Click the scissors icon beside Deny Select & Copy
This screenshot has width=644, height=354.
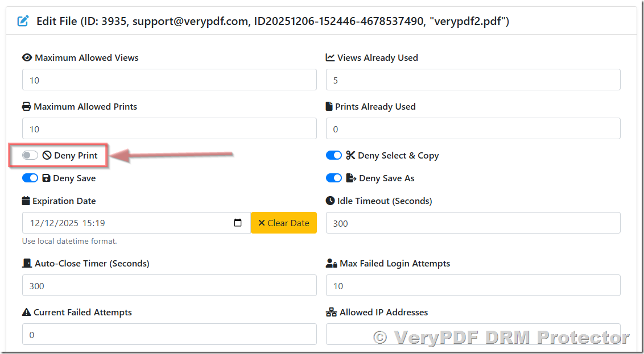pyautogui.click(x=350, y=155)
